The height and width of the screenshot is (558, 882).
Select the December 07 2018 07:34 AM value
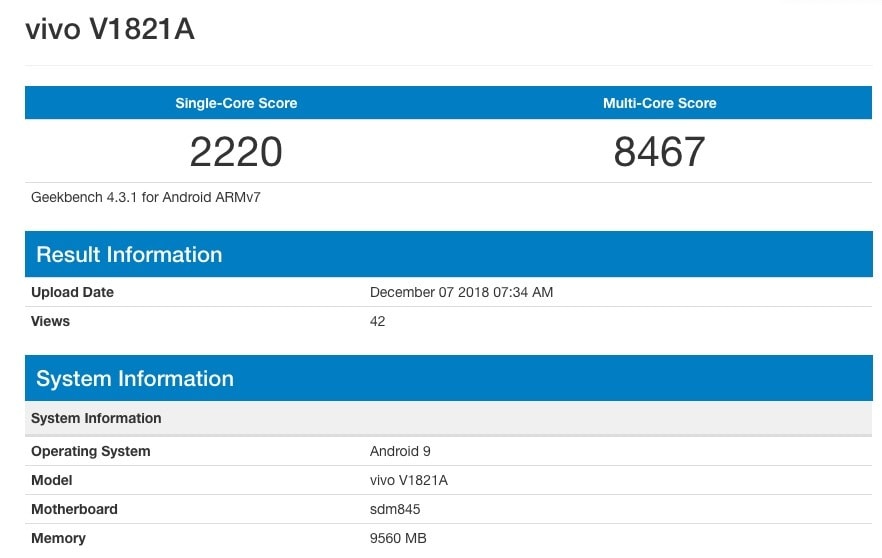(461, 292)
